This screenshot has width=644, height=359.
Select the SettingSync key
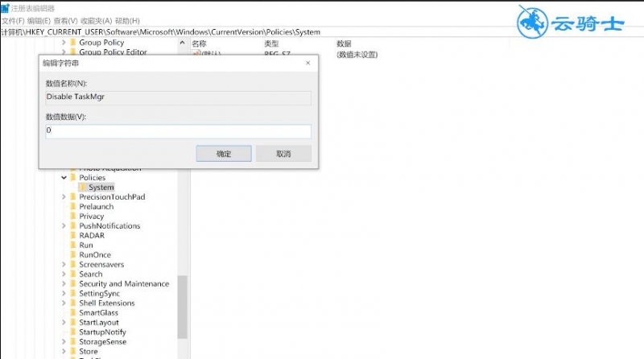pos(100,293)
